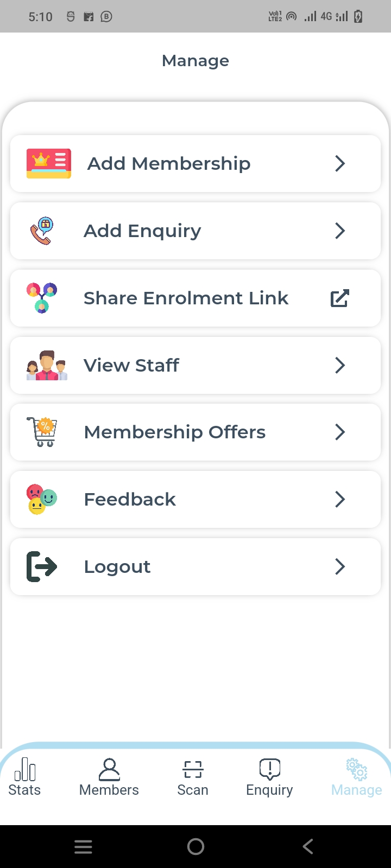Expand View Staff chevron arrow
Viewport: 391px width, 868px height.
click(x=340, y=365)
